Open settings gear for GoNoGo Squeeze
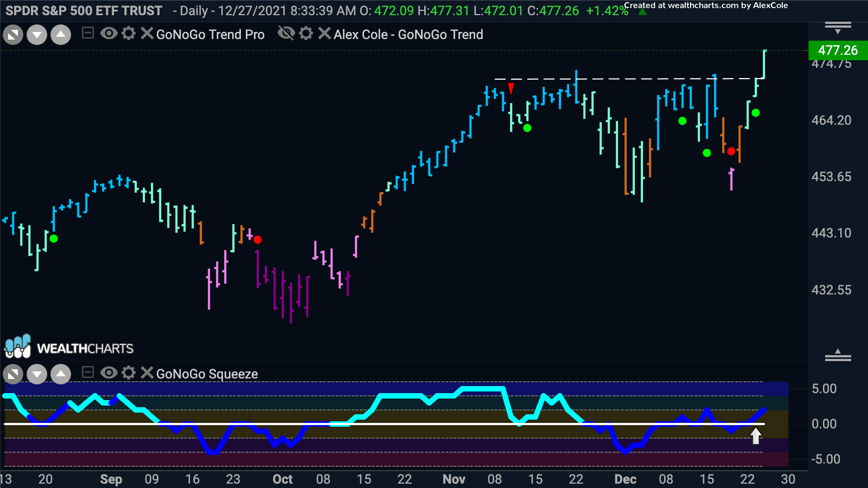868x488 pixels. tap(129, 373)
